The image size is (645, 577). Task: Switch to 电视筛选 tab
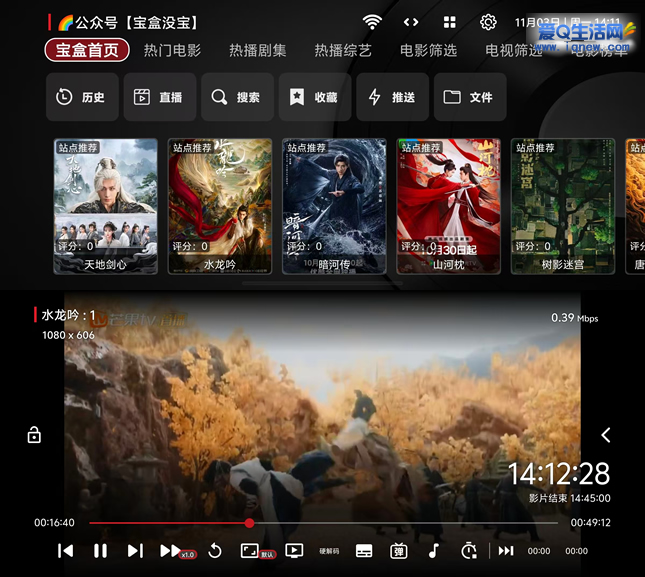click(x=514, y=50)
